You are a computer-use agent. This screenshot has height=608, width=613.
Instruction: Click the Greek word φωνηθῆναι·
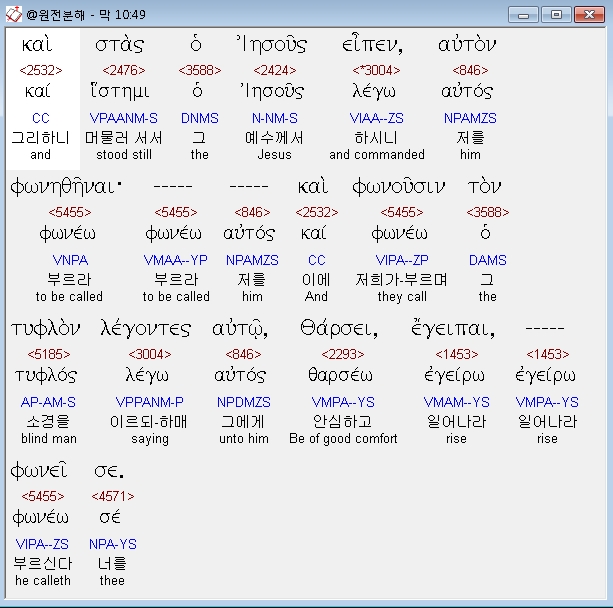coord(66,187)
